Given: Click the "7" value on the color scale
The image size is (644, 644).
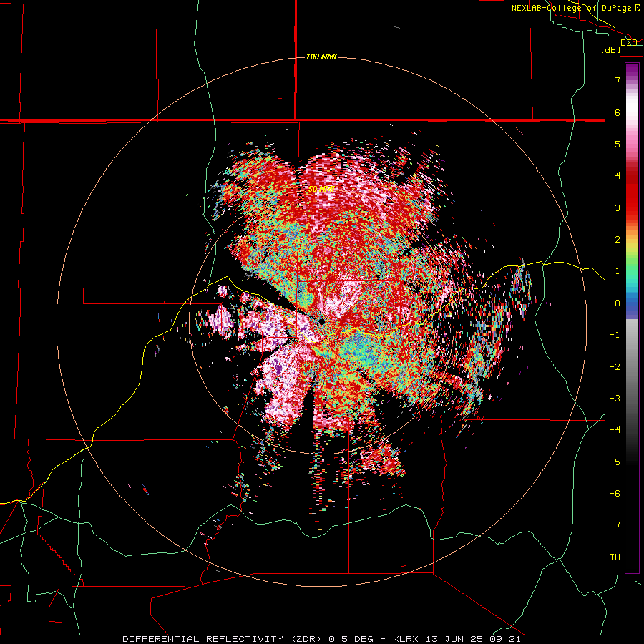Looking at the screenshot, I should pos(618,80).
